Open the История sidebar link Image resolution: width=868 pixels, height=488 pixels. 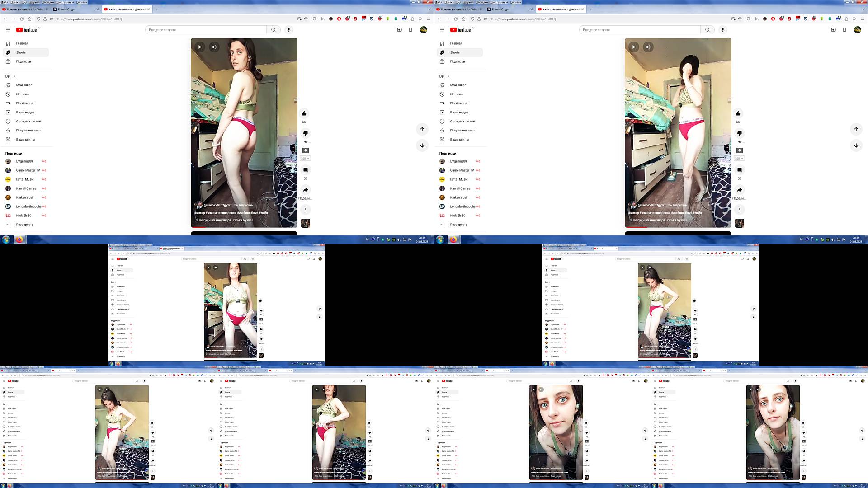click(22, 94)
